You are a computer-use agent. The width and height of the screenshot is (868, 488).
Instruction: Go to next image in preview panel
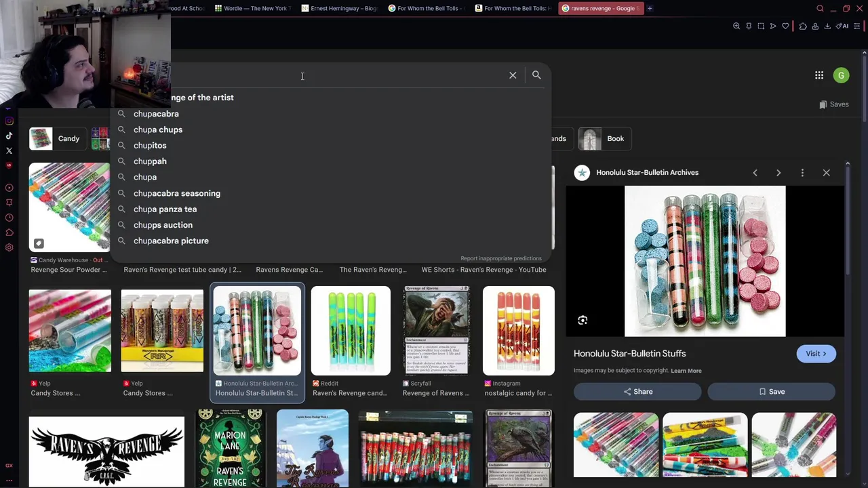[x=778, y=173]
